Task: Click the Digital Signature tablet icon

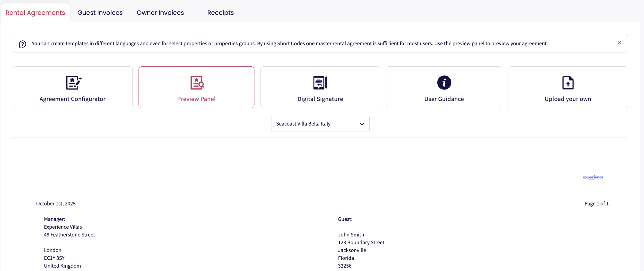Action: coord(320,82)
